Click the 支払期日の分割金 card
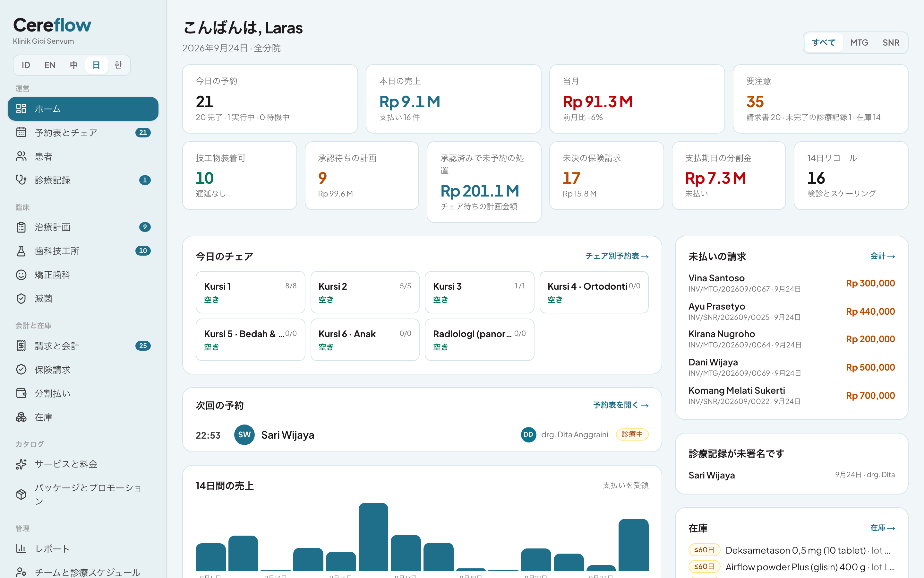Viewport: 924px width, 578px height. point(729,176)
